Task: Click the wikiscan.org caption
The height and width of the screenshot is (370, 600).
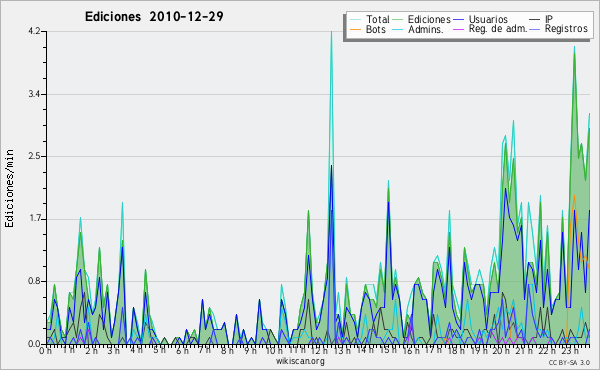Action: coord(300,361)
